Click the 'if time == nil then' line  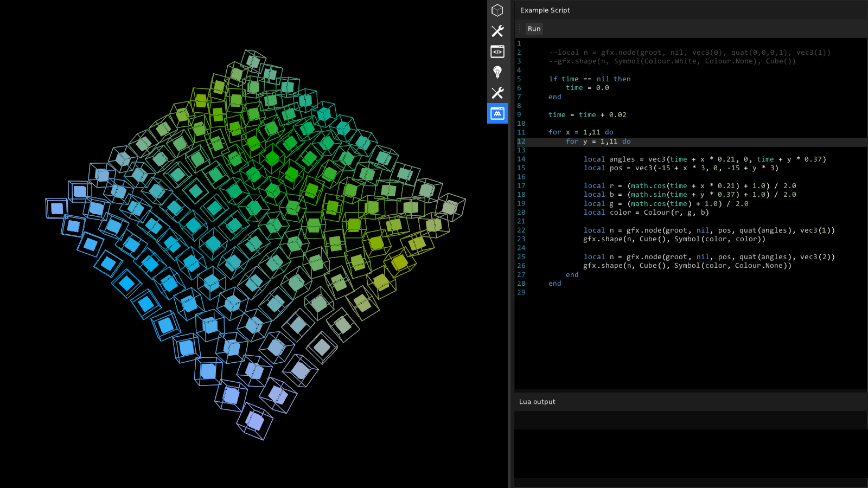click(x=589, y=79)
